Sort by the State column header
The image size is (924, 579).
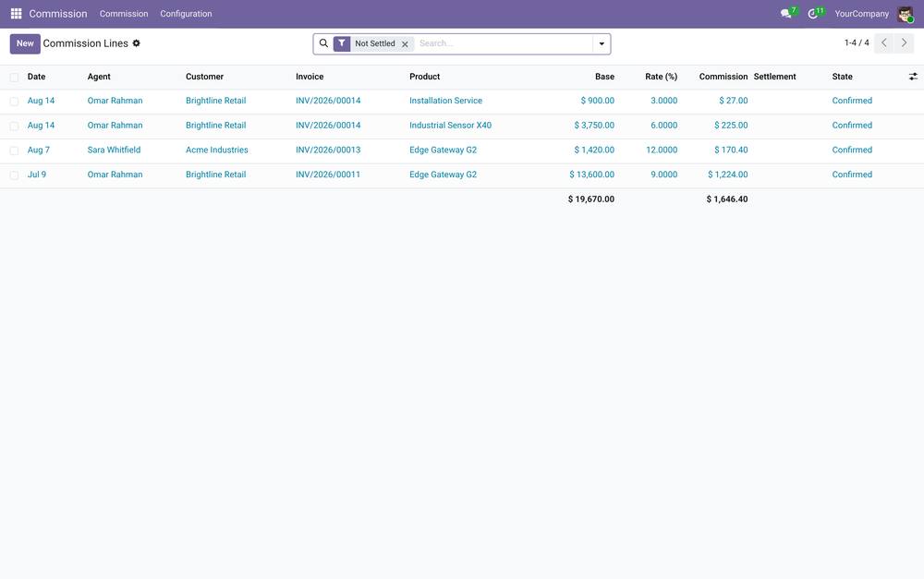click(x=842, y=77)
